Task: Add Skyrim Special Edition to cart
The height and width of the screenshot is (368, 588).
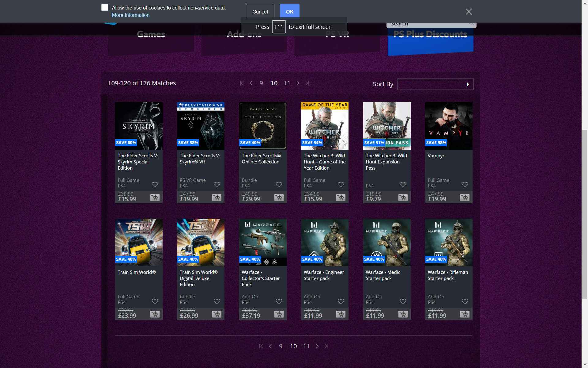Action: [155, 197]
